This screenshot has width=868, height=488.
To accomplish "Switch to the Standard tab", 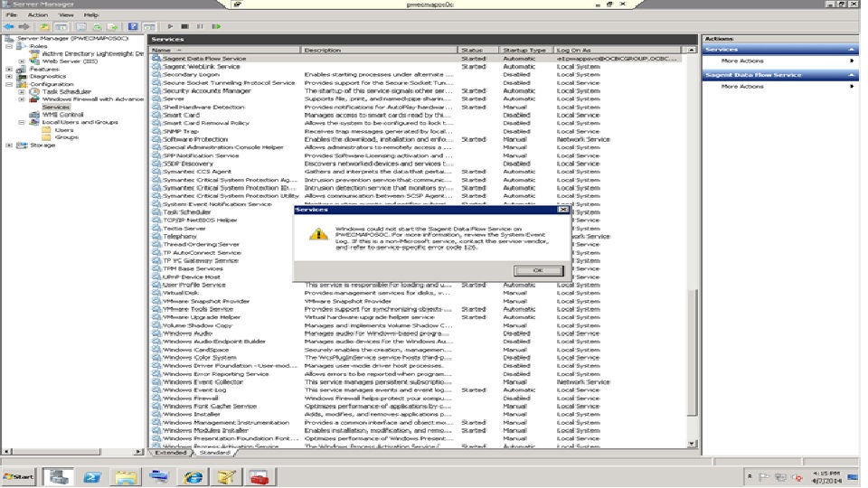I will tap(214, 453).
